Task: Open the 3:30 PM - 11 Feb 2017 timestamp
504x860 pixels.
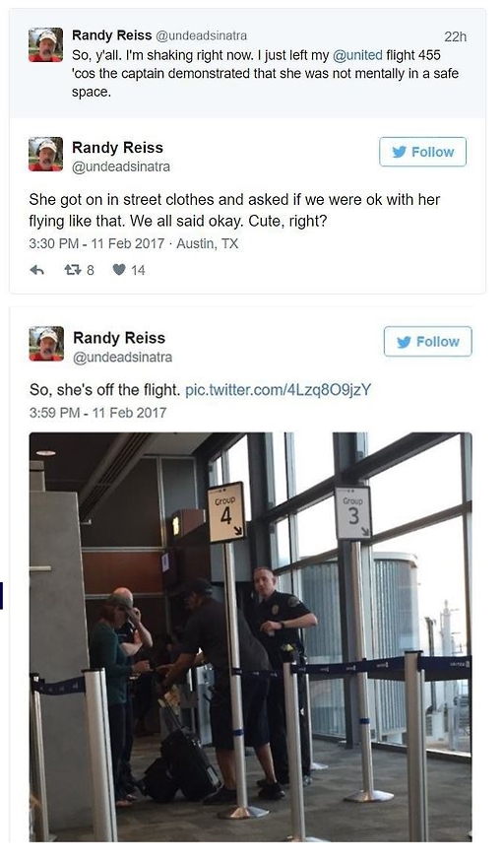Action: [96, 243]
